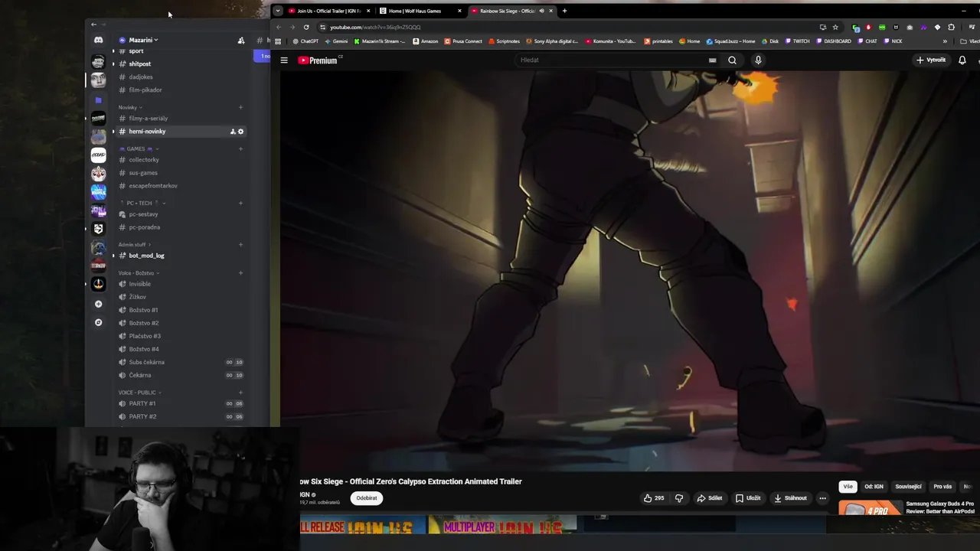Open Discord direct messages home icon
The image size is (980, 551).
point(98,40)
